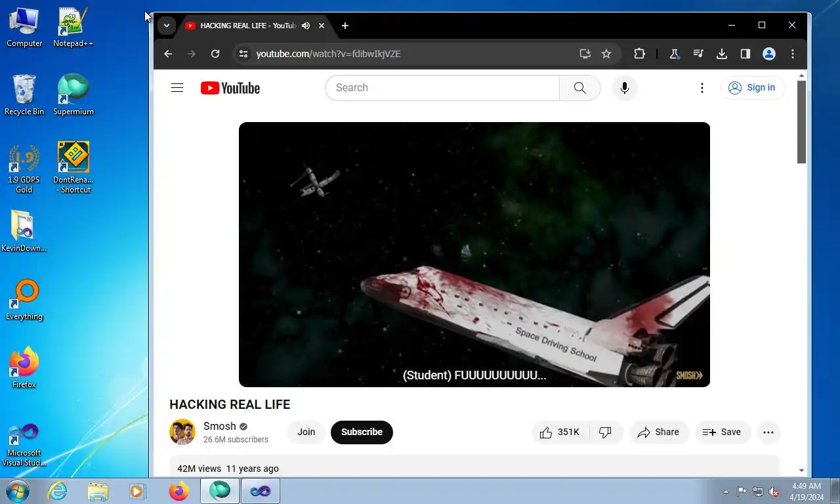Screen dimensions: 840x504
Task: Open the muted volume tray icon
Action: 774,492
